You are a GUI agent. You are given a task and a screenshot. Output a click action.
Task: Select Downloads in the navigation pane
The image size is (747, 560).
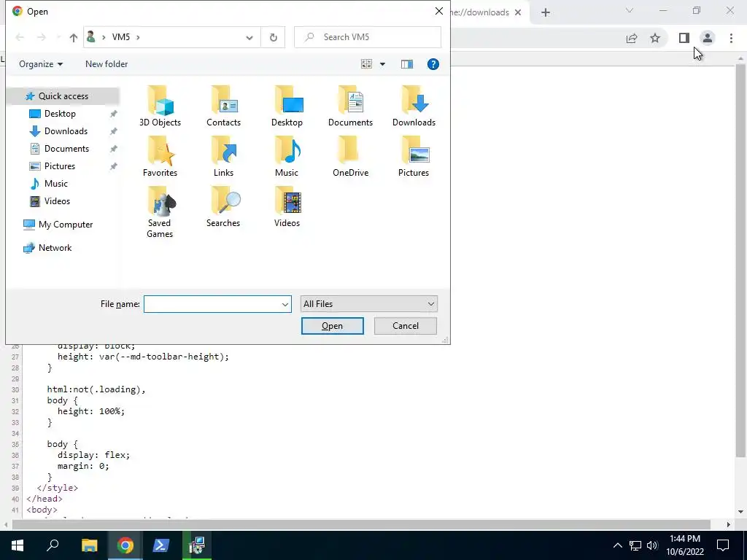tap(66, 131)
